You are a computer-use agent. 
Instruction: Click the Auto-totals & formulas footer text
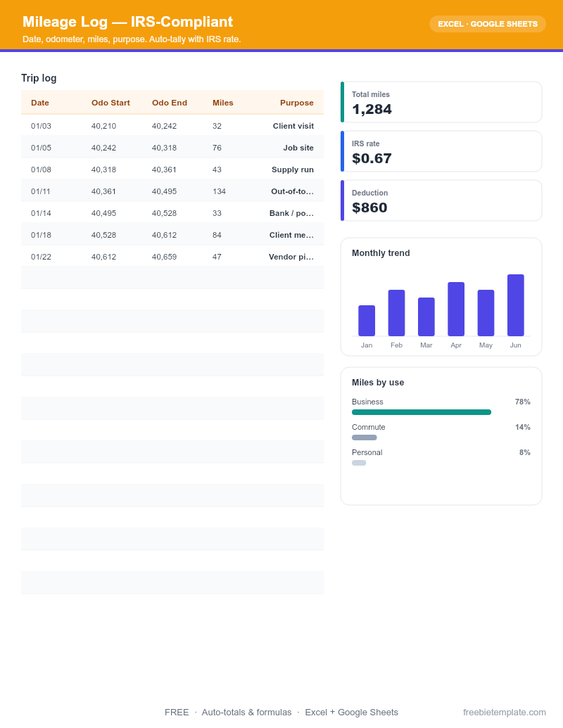coord(246,713)
